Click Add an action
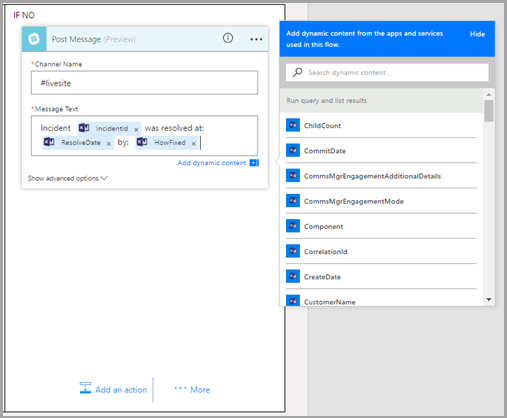Viewport: 507px width, 418px height. (x=113, y=389)
